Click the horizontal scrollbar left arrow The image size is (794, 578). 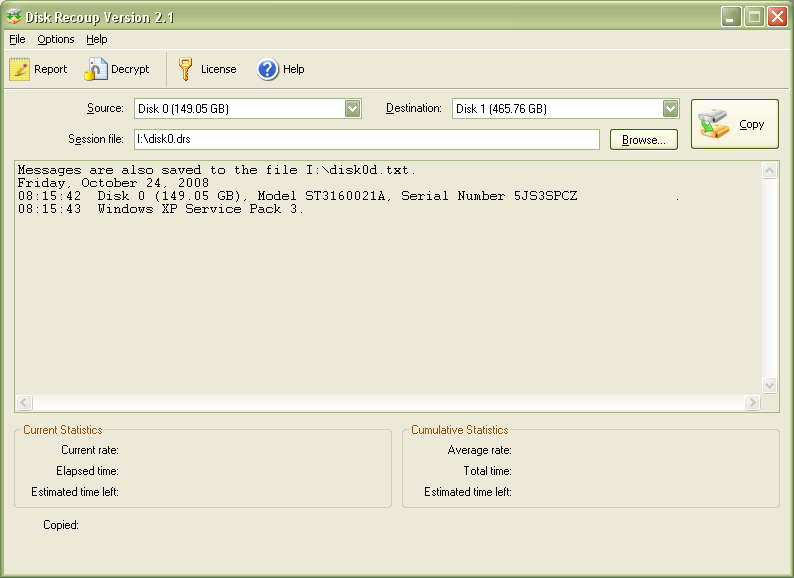24,403
